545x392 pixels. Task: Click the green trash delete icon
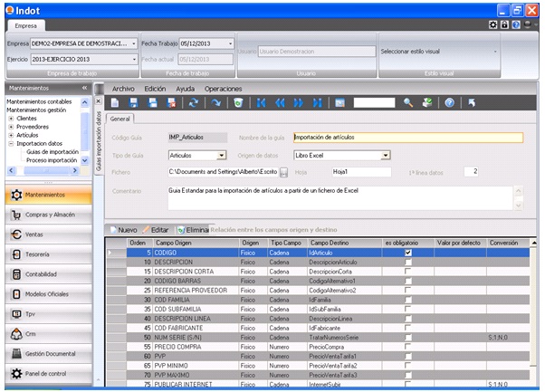pyautogui.click(x=238, y=103)
